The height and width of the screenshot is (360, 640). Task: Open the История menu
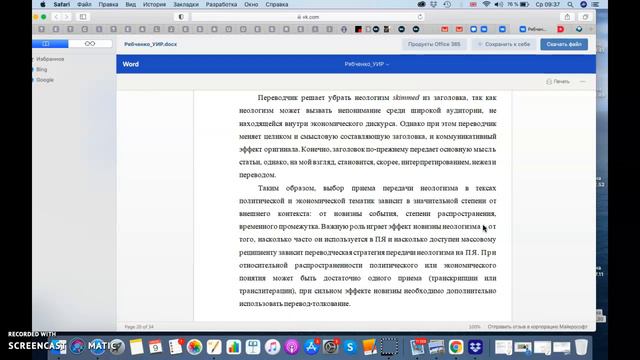154,4
